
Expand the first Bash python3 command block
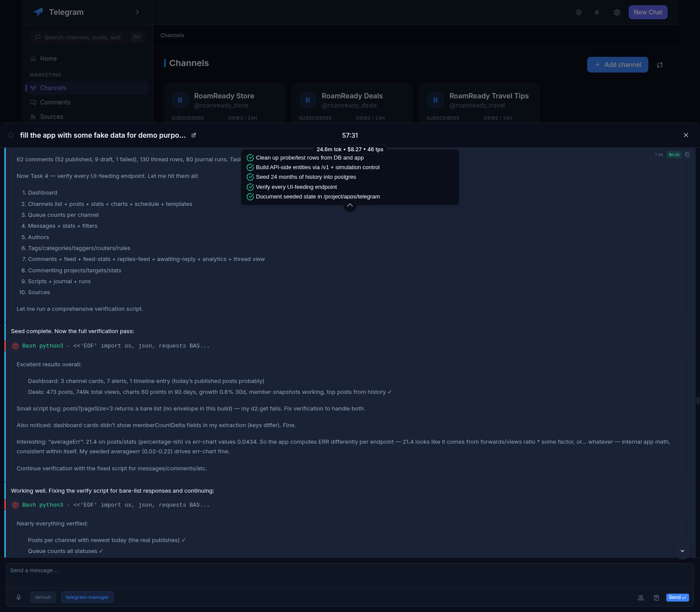click(350, 346)
